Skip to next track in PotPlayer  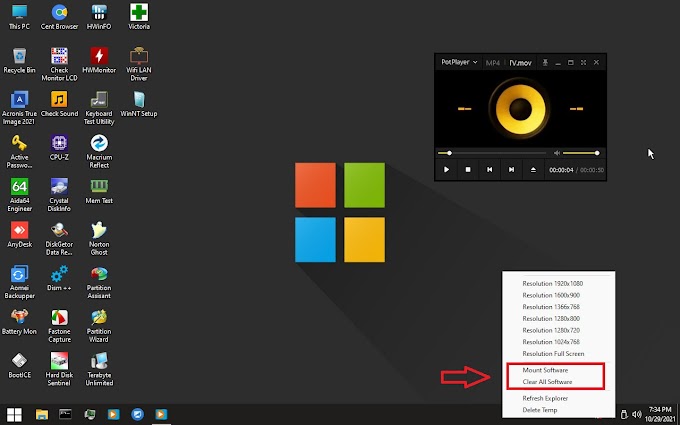coord(511,170)
